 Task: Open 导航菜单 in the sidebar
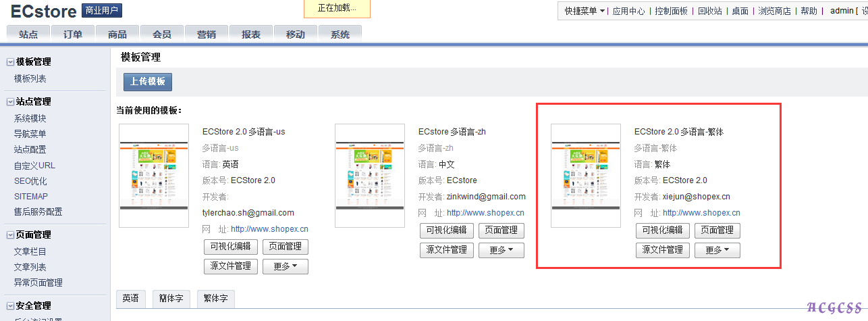click(30, 134)
